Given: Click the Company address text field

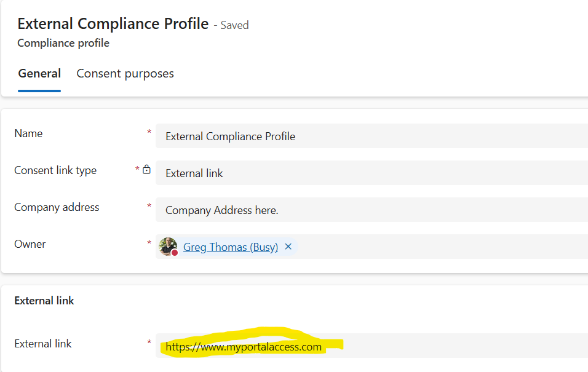Looking at the screenshot, I should pyautogui.click(x=371, y=210).
